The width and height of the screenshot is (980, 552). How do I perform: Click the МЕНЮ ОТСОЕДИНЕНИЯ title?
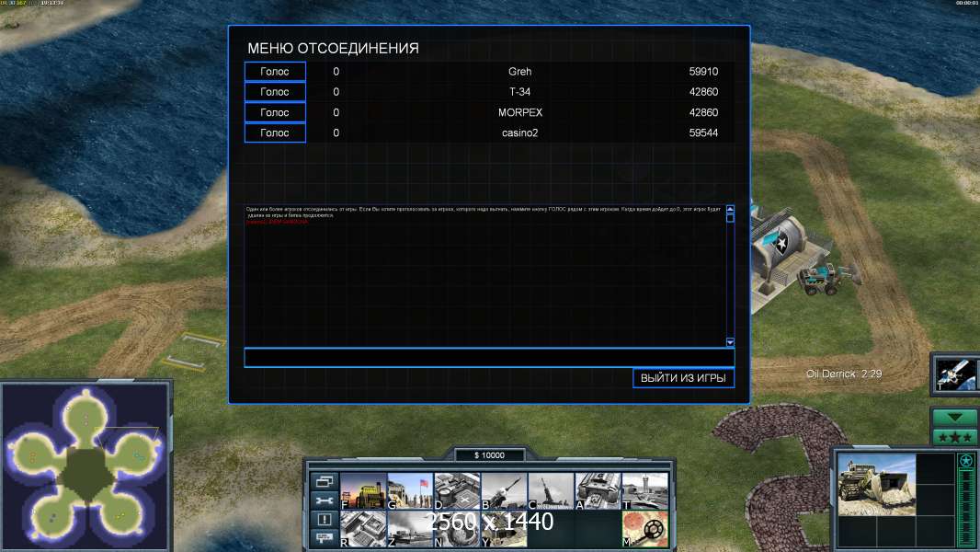pyautogui.click(x=333, y=48)
